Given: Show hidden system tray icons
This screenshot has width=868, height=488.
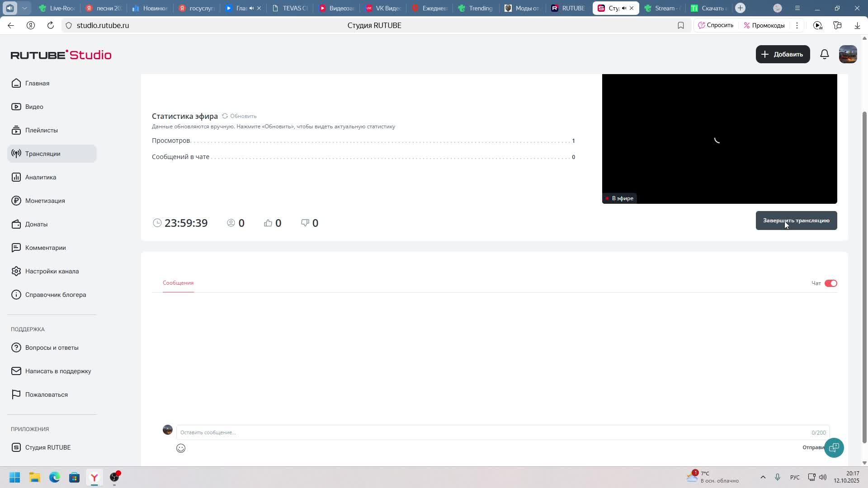Looking at the screenshot, I should 763,477.
